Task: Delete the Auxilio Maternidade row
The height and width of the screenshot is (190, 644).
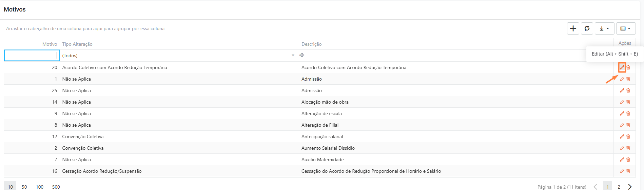Action: coord(628,160)
